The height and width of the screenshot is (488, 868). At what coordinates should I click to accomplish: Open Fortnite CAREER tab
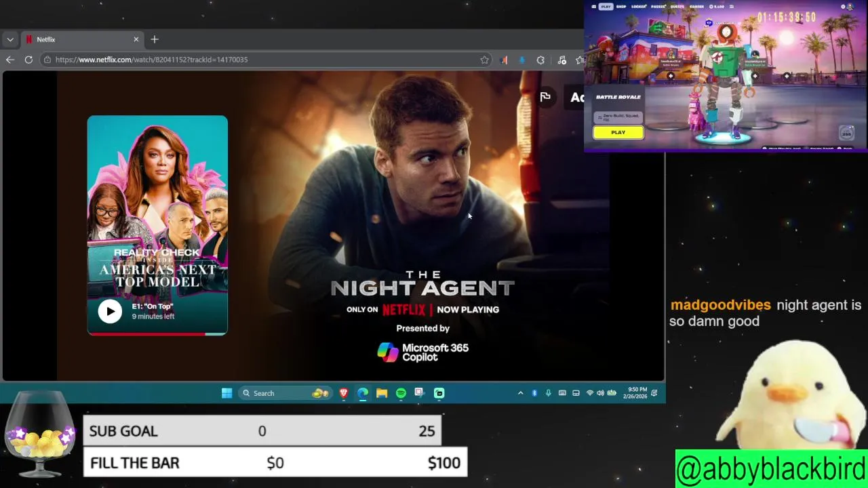click(x=696, y=7)
